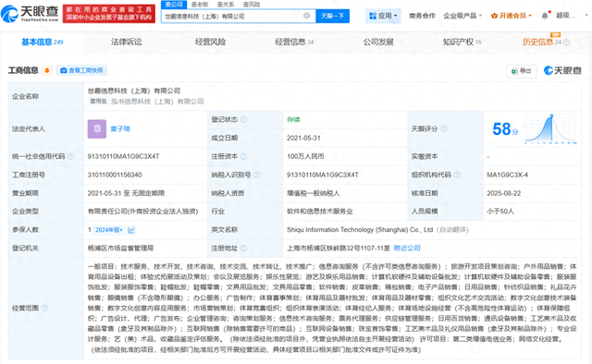Open notifications bell icon
The width and height of the screenshot is (592, 364).
coord(545,16)
